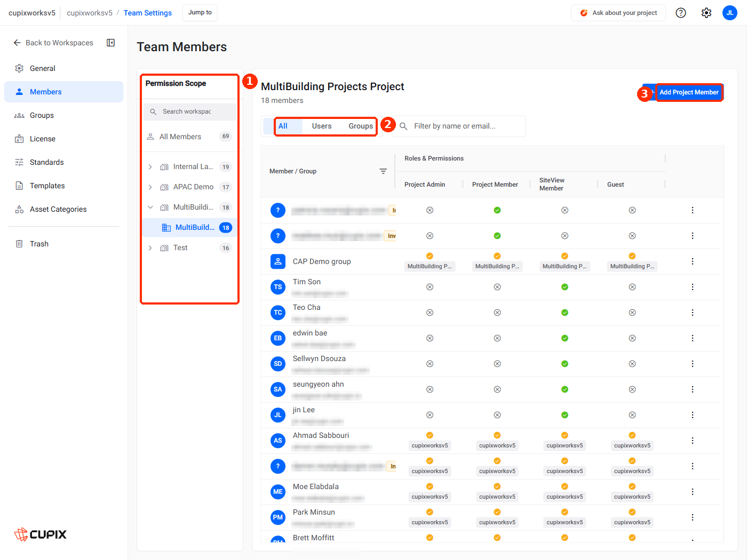Open the three-dot menu for CAP Demo group

pyautogui.click(x=693, y=261)
